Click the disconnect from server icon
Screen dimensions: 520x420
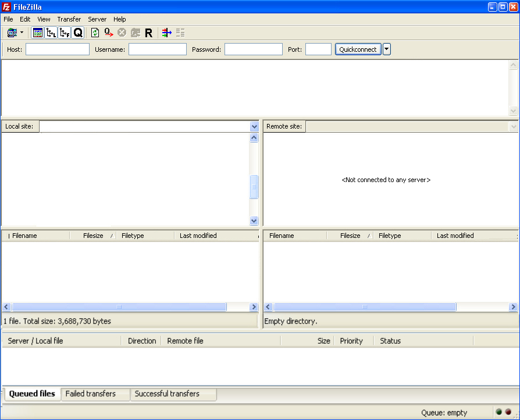(x=136, y=33)
